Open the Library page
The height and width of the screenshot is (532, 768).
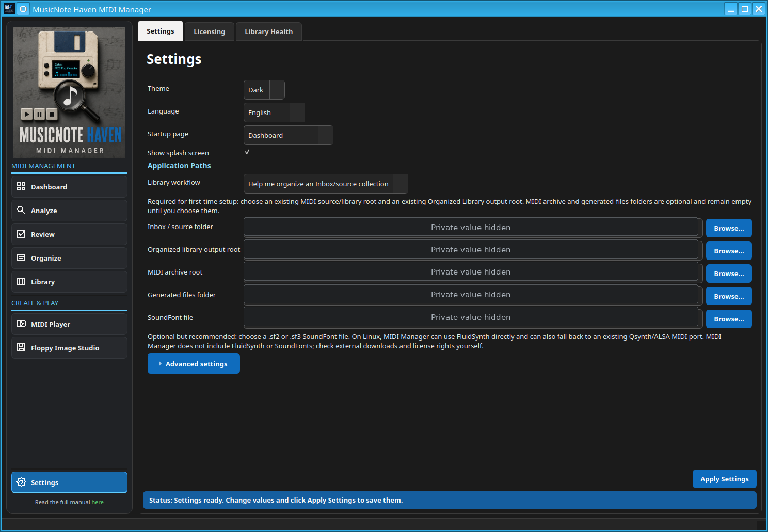[69, 282]
